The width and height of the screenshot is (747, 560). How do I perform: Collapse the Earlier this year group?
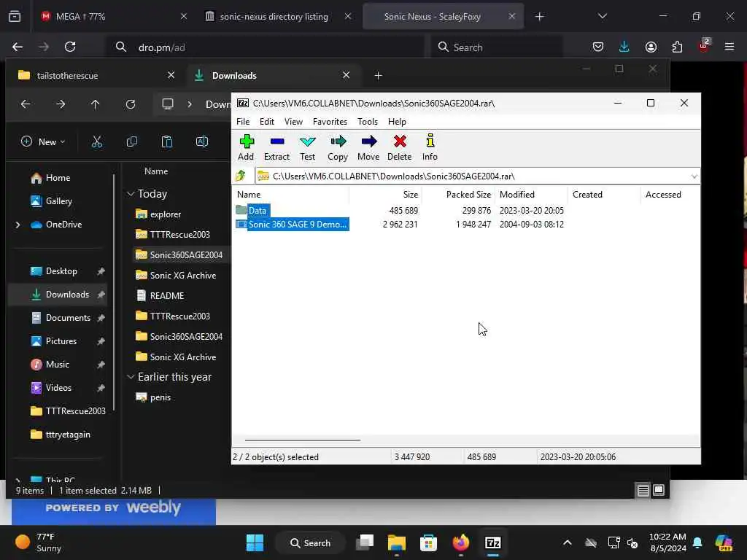pyautogui.click(x=131, y=377)
